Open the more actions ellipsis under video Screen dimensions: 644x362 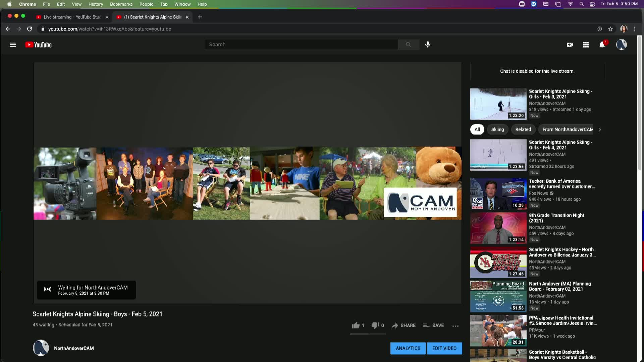(455, 326)
